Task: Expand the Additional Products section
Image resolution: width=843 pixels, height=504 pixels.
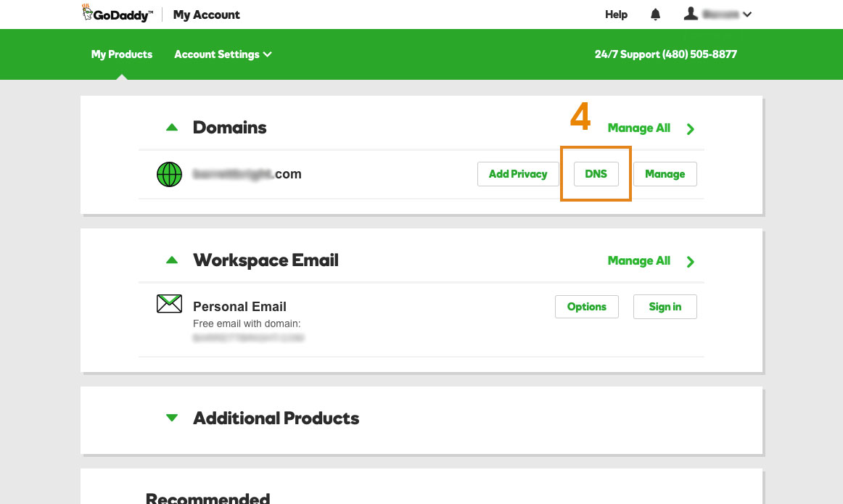Action: tap(172, 418)
